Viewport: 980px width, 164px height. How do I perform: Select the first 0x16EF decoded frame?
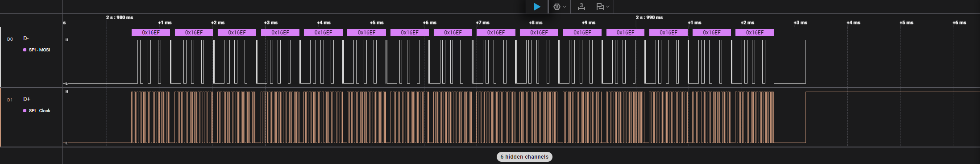151,33
